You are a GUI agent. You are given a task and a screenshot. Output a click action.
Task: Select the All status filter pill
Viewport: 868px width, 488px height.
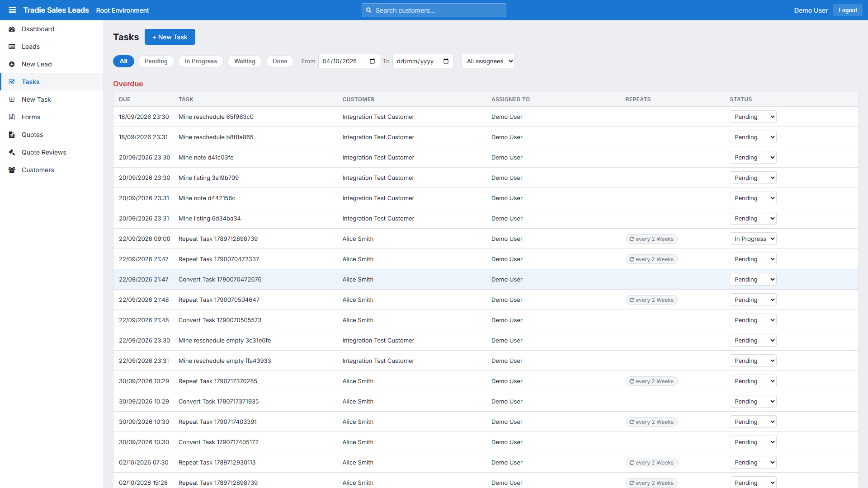point(123,61)
